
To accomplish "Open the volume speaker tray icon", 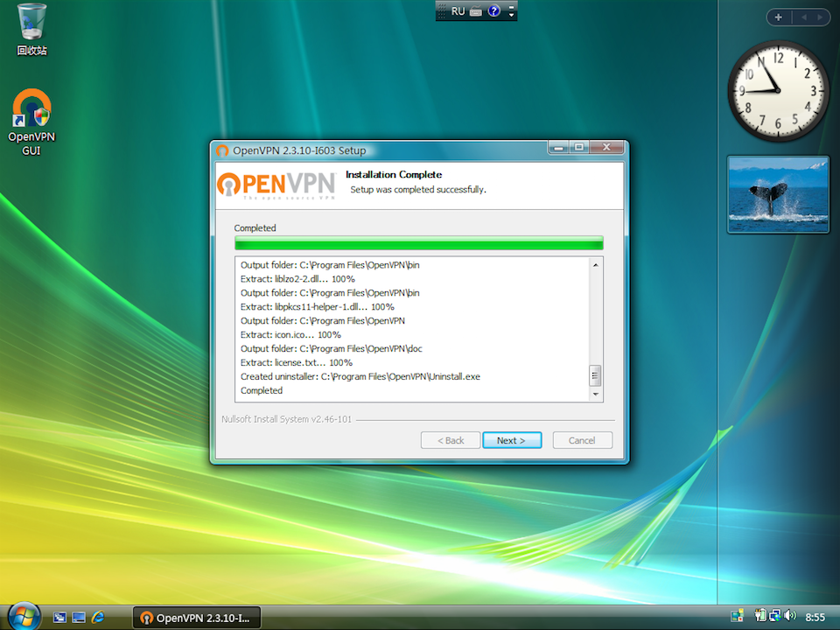I will [x=790, y=616].
